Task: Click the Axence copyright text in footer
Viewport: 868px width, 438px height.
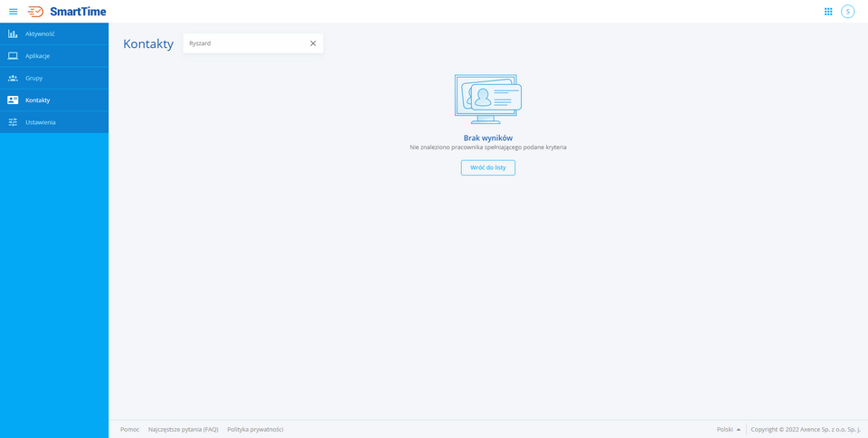Action: pyautogui.click(x=805, y=429)
